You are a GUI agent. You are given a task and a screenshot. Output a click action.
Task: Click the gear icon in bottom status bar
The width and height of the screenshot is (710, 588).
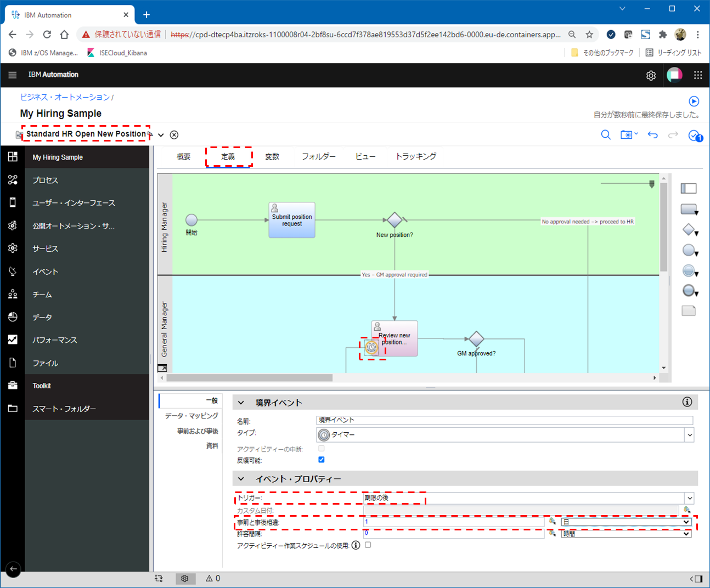[185, 579]
